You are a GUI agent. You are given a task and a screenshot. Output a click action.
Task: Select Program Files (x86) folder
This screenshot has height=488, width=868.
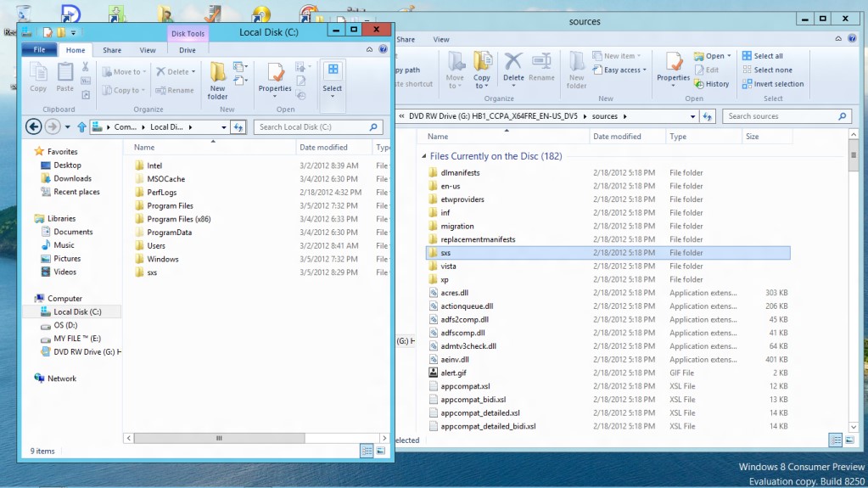point(179,219)
